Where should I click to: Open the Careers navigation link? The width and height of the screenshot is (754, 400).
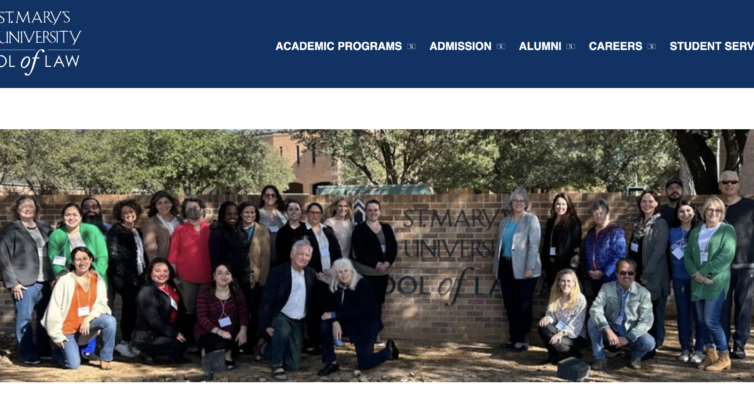616,46
